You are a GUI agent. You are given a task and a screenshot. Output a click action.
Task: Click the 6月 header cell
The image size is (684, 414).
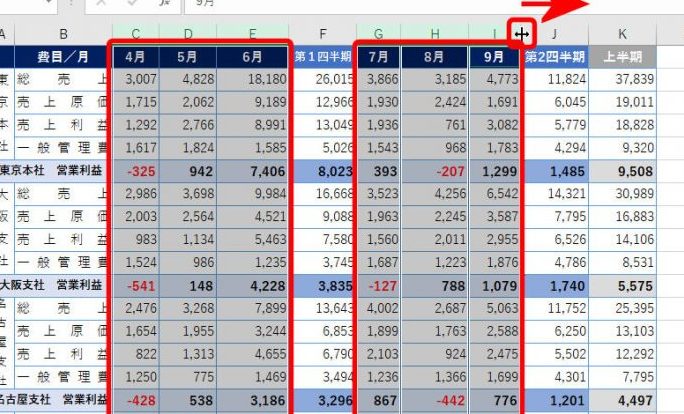(253, 57)
